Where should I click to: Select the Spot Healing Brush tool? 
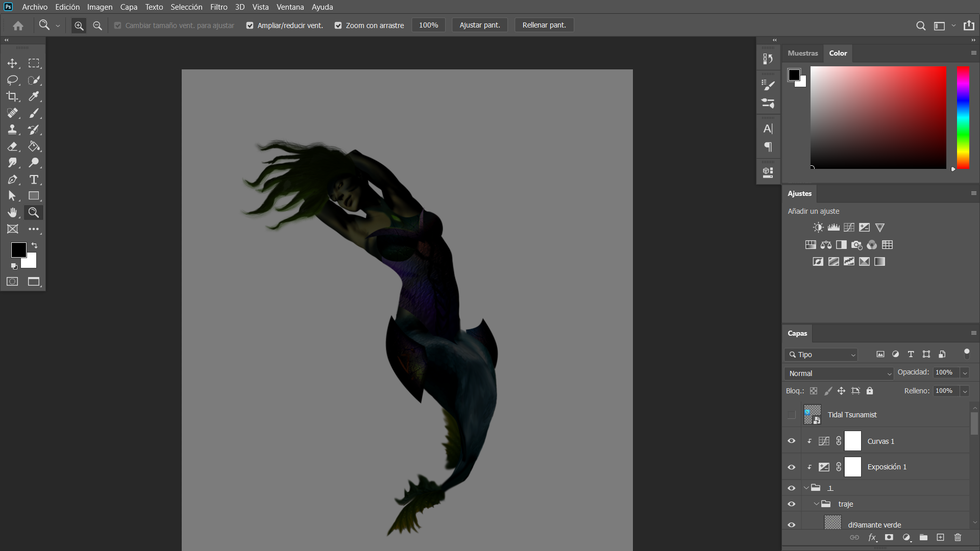click(12, 113)
